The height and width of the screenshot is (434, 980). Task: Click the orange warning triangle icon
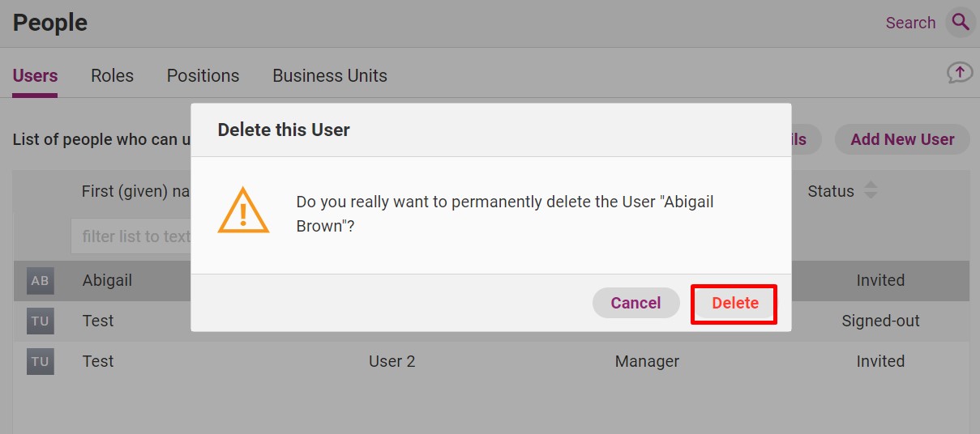pyautogui.click(x=242, y=212)
